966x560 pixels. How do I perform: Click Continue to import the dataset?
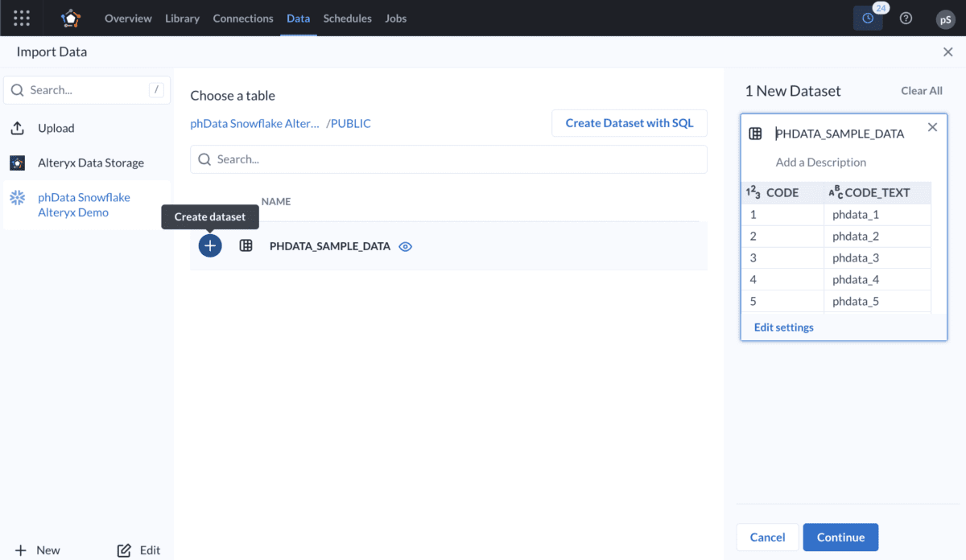[x=840, y=537]
